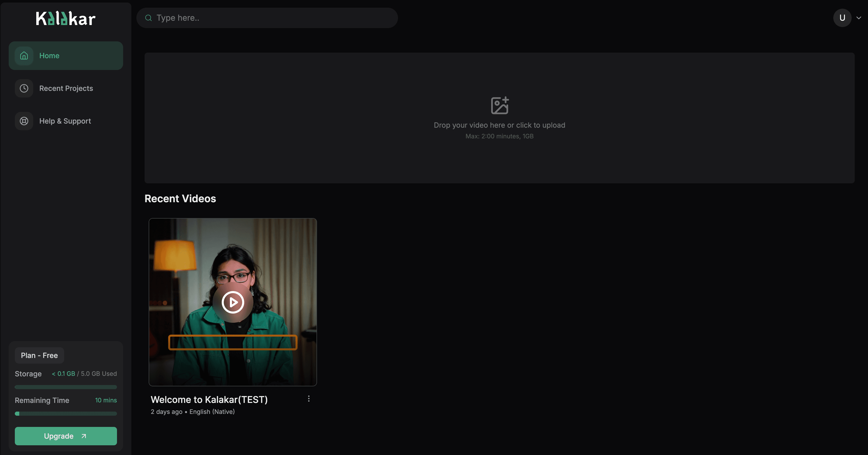Open Recent Projects from sidebar

(66, 88)
